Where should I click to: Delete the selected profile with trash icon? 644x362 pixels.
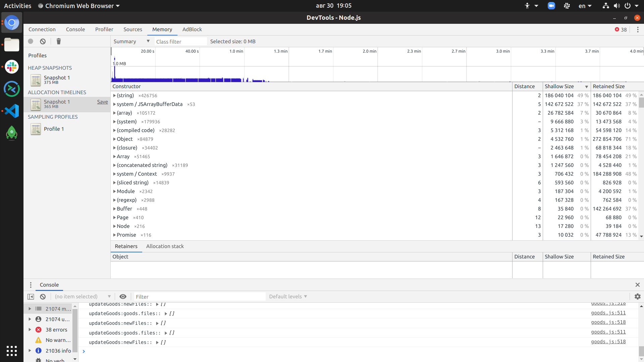[x=59, y=41]
